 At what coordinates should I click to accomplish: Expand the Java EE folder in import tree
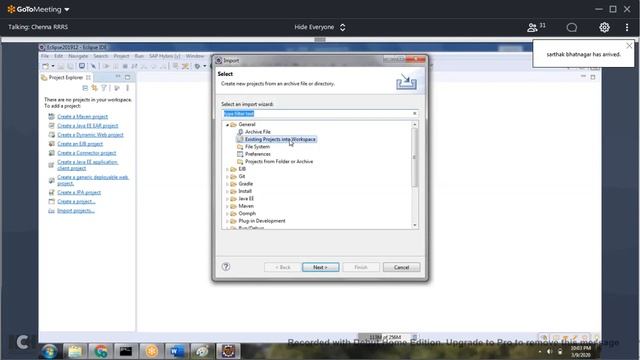coord(227,199)
